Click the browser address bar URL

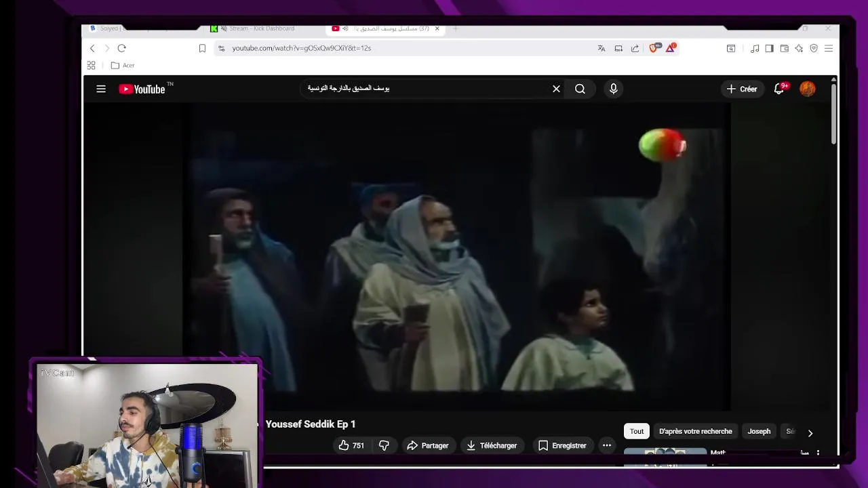tap(301, 48)
